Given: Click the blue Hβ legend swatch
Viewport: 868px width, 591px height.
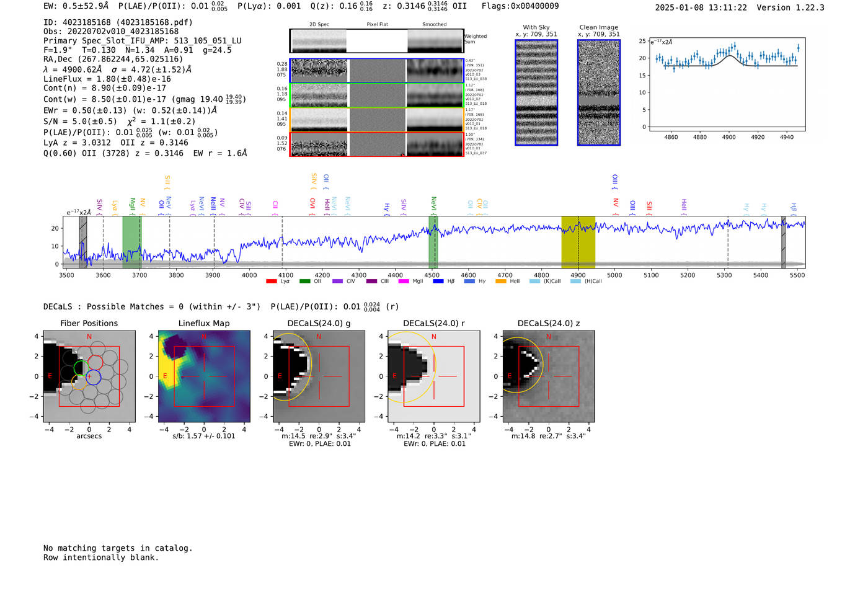Looking at the screenshot, I should (x=438, y=281).
